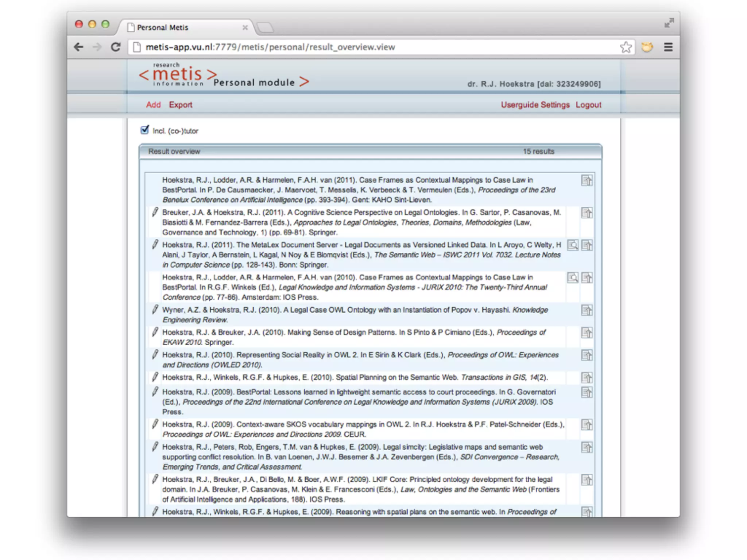Click export icon for LKIF Core entry
The height and width of the screenshot is (560, 747).
(x=587, y=480)
